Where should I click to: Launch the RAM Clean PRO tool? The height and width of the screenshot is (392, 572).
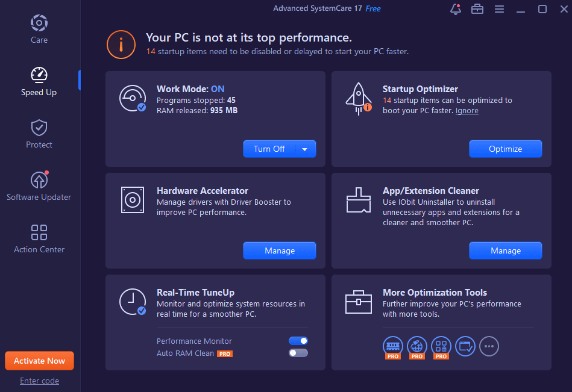point(392,346)
